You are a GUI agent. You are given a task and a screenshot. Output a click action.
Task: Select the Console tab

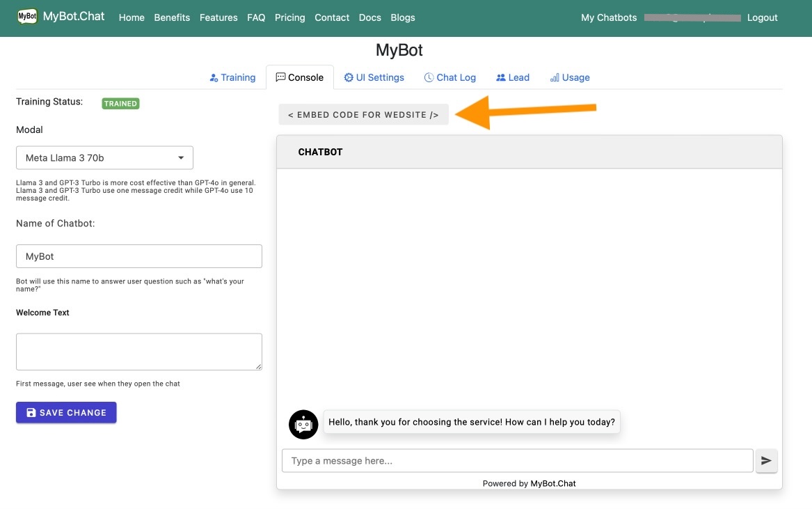(x=299, y=77)
